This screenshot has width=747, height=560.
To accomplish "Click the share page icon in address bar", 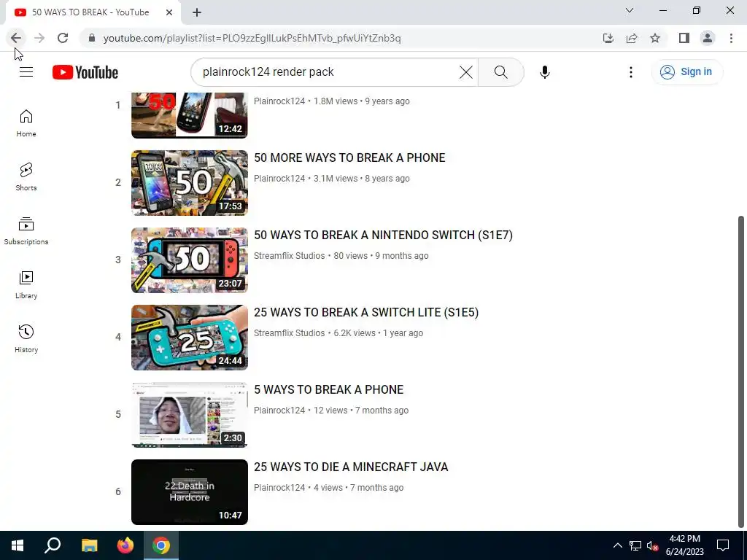I will point(632,38).
